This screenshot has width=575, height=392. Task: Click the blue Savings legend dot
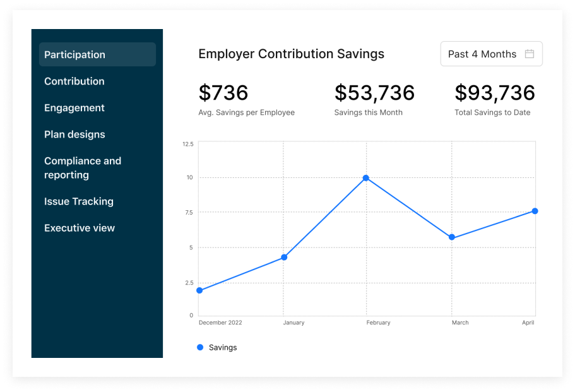click(200, 347)
